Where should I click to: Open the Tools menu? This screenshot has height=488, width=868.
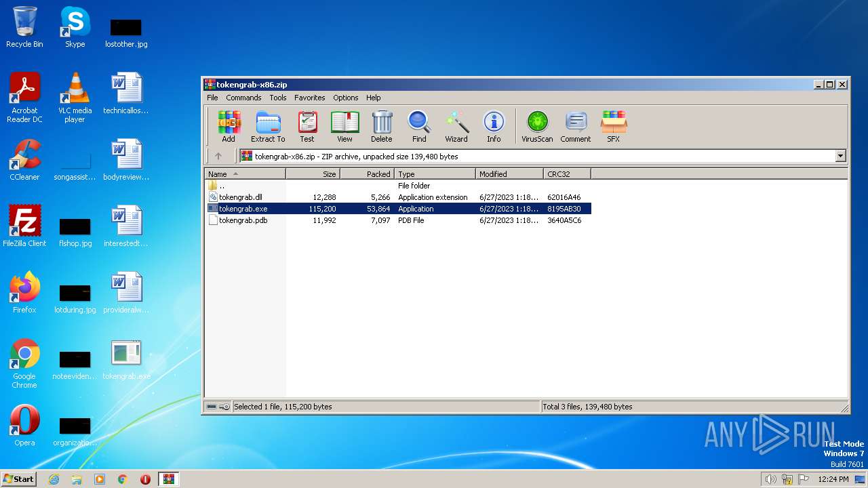pyautogui.click(x=278, y=98)
